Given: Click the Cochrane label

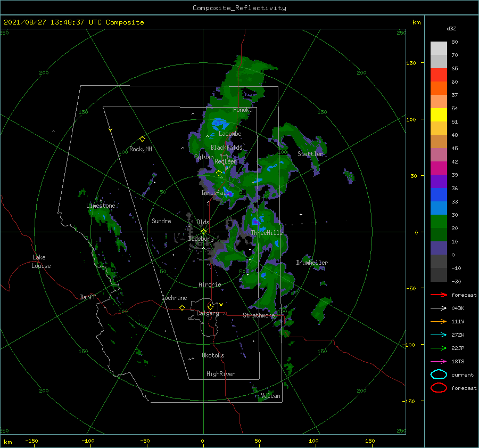Looking at the screenshot, I should [x=174, y=298].
